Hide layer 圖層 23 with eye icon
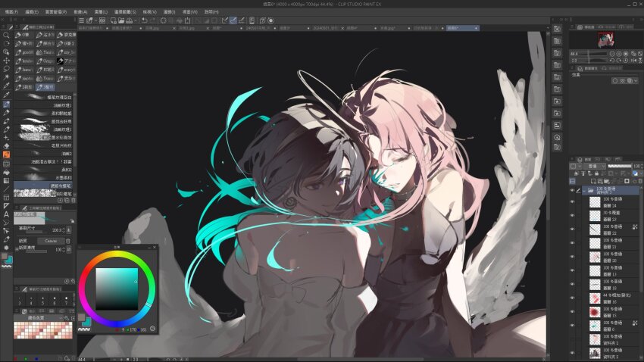 click(x=572, y=216)
